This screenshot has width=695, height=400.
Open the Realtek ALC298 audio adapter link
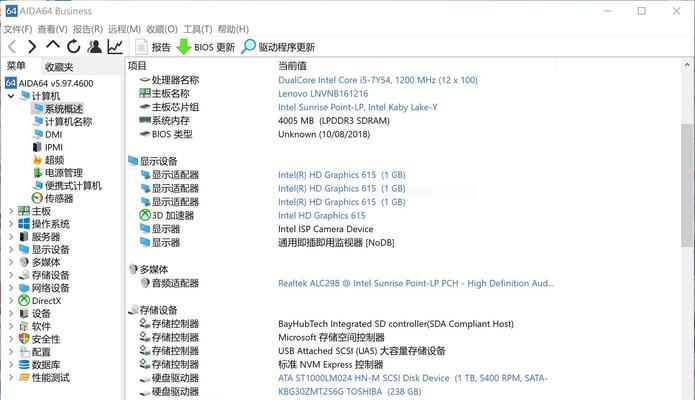[x=416, y=283]
